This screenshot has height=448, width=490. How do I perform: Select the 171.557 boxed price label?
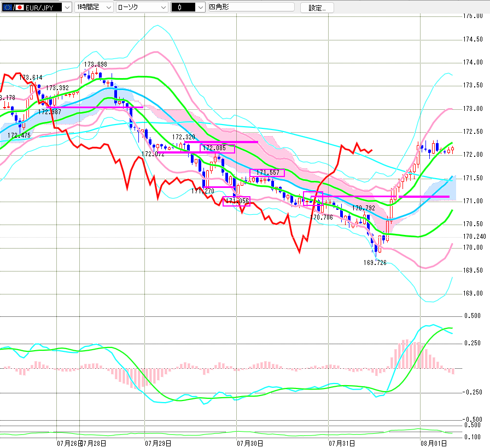(x=267, y=173)
